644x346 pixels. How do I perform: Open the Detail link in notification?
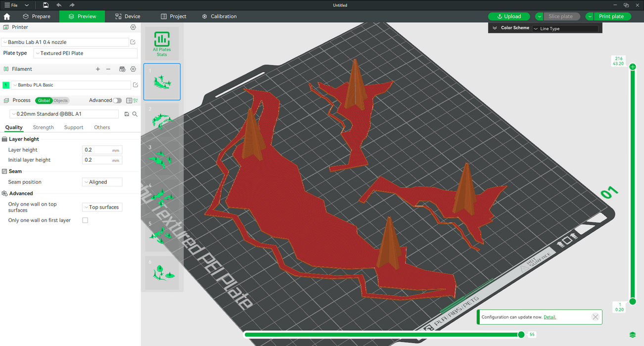pyautogui.click(x=550, y=317)
